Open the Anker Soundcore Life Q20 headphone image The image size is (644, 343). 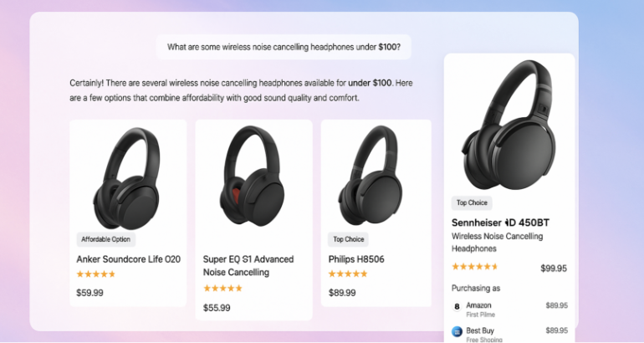click(x=126, y=178)
